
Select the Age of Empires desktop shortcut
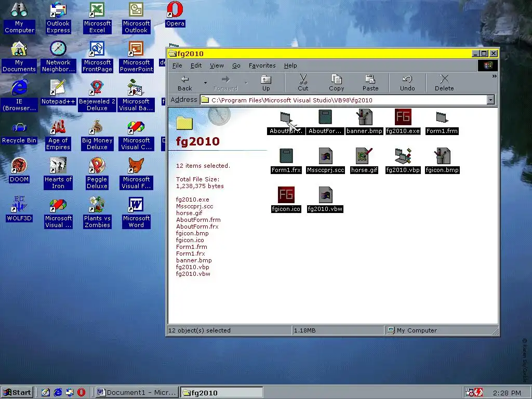point(58,127)
